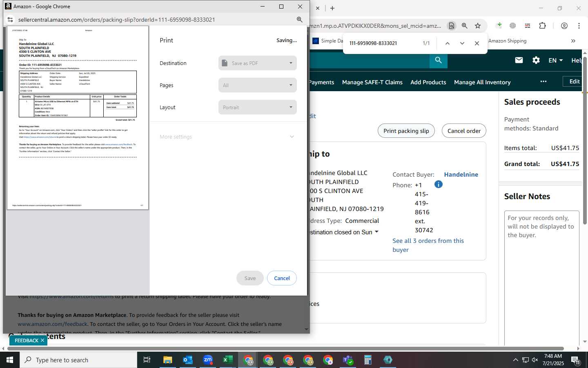The width and height of the screenshot is (588, 368).
Task: Open Destination Save as PDF dropdown
Action: (258, 63)
